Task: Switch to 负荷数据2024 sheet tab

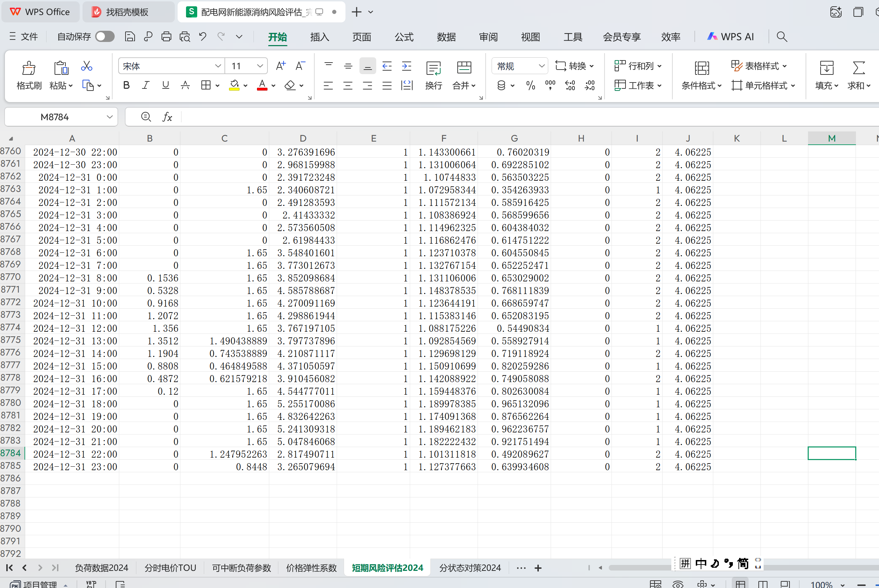Action: coord(101,568)
